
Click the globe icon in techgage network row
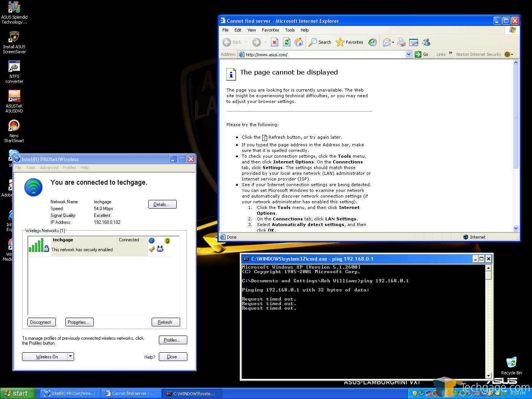point(152,241)
